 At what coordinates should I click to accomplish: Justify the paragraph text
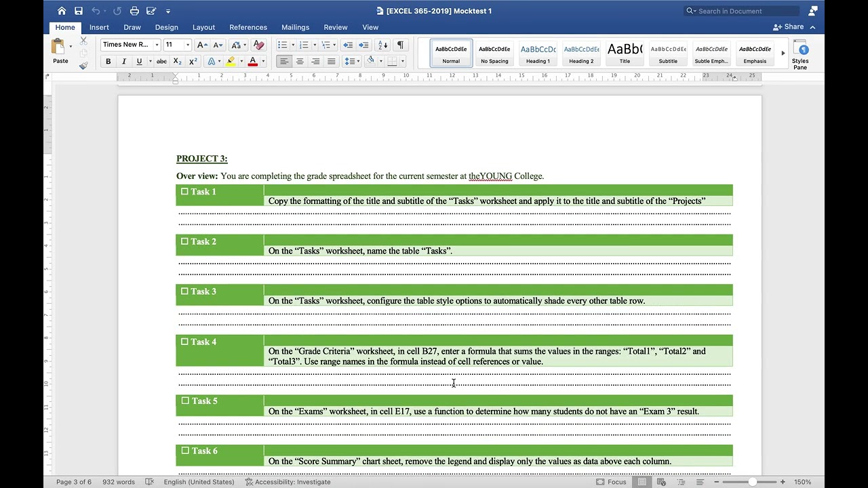(x=331, y=62)
